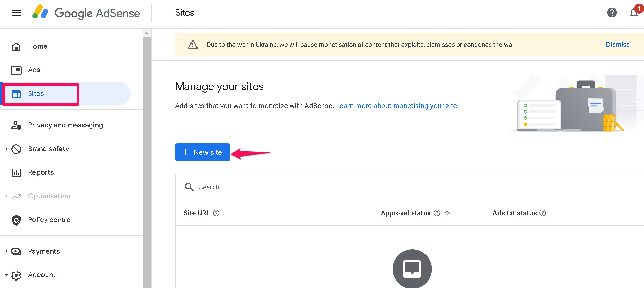Open Learn more about monetising your site

click(x=397, y=106)
